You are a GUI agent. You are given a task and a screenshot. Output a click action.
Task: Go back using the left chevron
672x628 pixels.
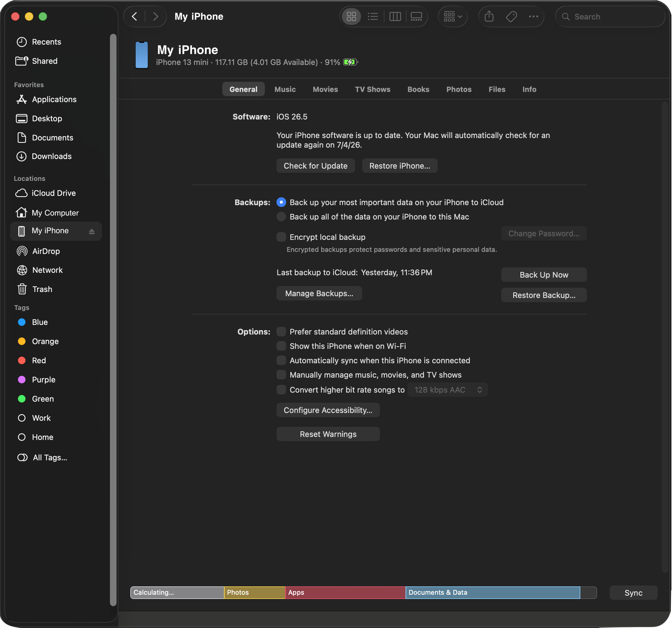click(135, 16)
